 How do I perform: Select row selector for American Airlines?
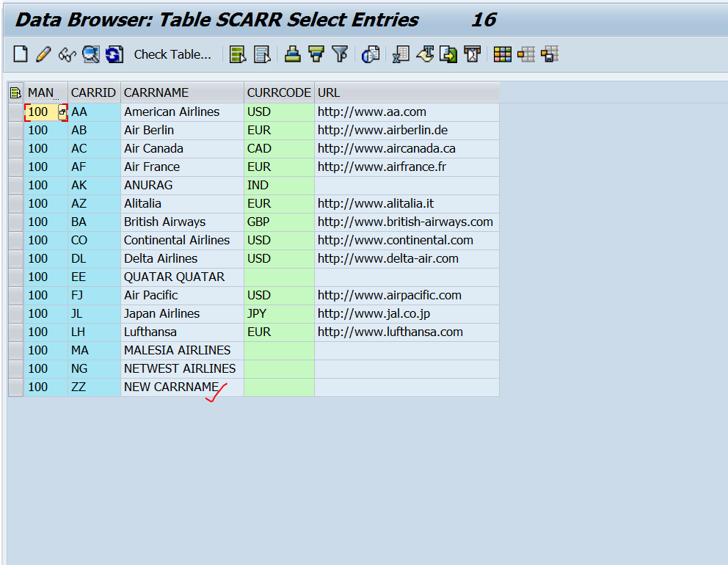16,112
